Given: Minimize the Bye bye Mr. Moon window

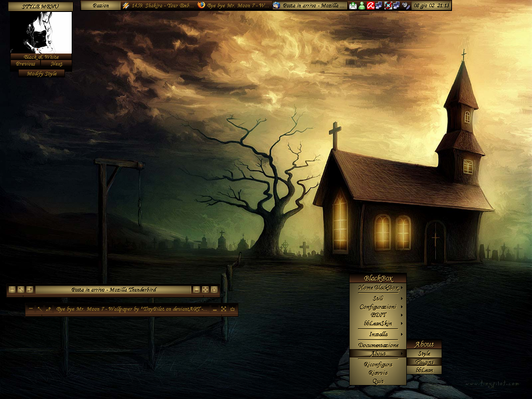Looking at the screenshot, I should [x=215, y=309].
